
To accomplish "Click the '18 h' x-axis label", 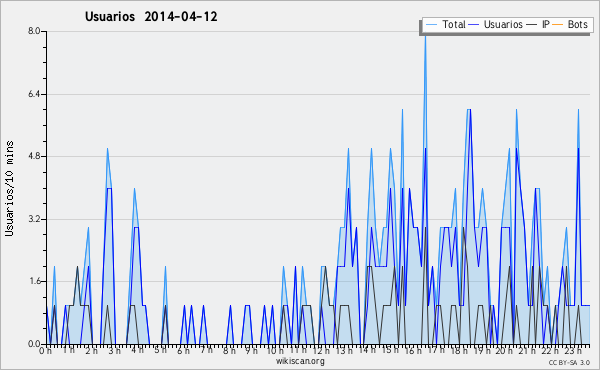I will pyautogui.click(x=459, y=351).
